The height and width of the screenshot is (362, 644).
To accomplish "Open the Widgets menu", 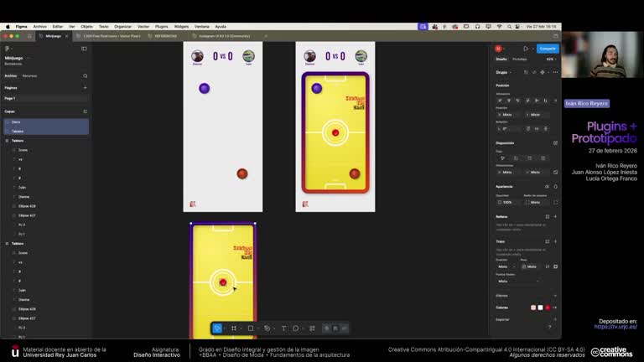I will [x=181, y=26].
